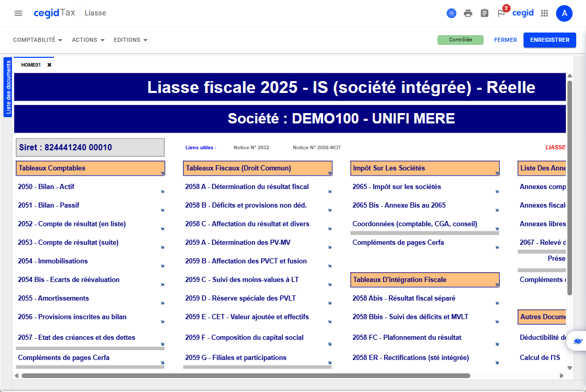Open the print icon in the top bar
The height and width of the screenshot is (392, 586).
[468, 13]
